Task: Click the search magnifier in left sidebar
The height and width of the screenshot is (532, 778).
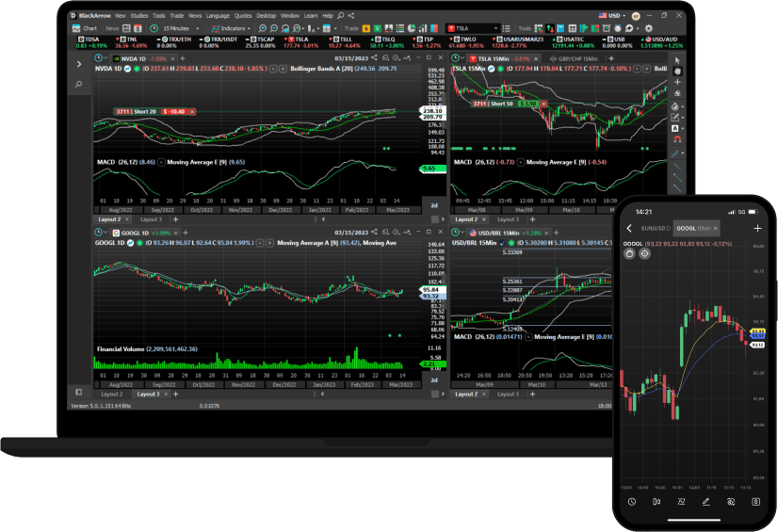Action: click(79, 85)
